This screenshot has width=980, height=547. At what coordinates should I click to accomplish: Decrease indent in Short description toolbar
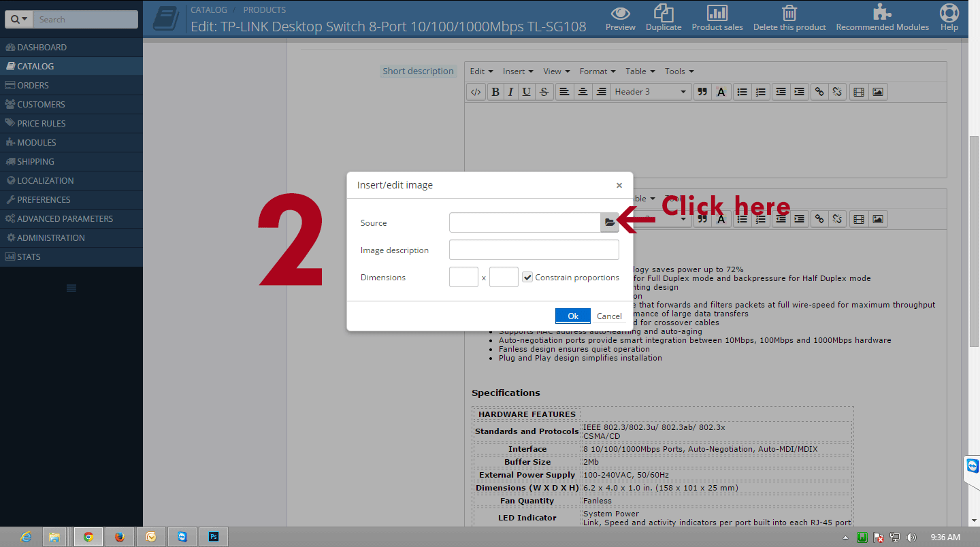[781, 92]
